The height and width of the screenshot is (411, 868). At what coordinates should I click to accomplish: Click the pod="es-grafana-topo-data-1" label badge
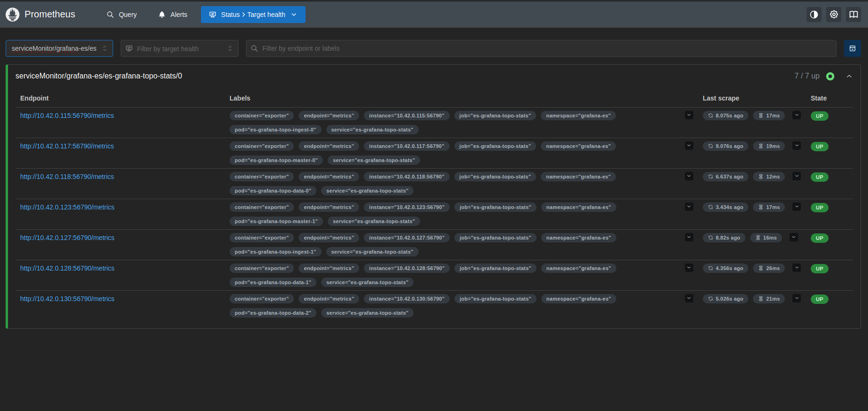coord(273,282)
